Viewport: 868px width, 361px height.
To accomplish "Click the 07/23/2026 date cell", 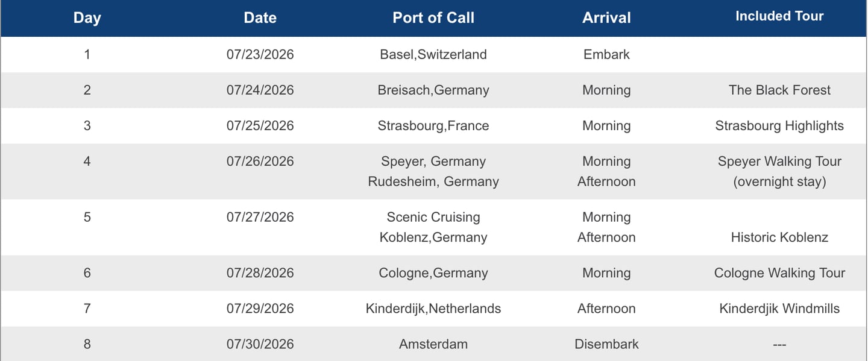I will click(x=260, y=54).
